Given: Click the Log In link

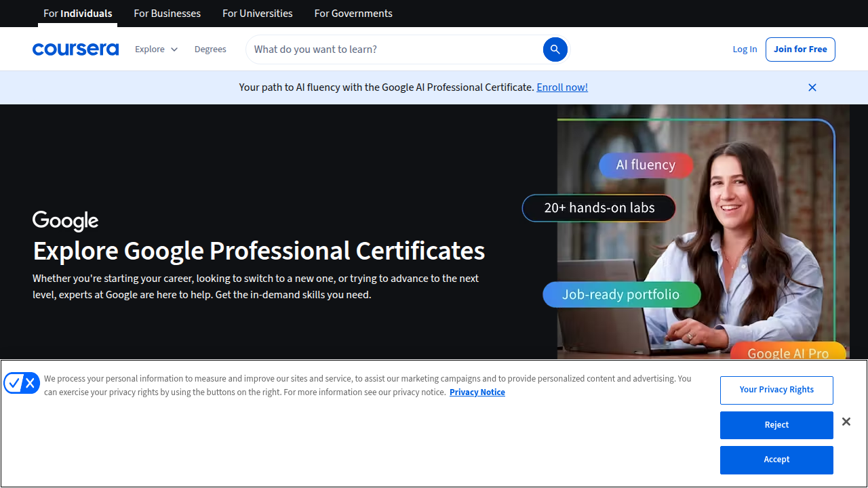Looking at the screenshot, I should click(x=745, y=49).
